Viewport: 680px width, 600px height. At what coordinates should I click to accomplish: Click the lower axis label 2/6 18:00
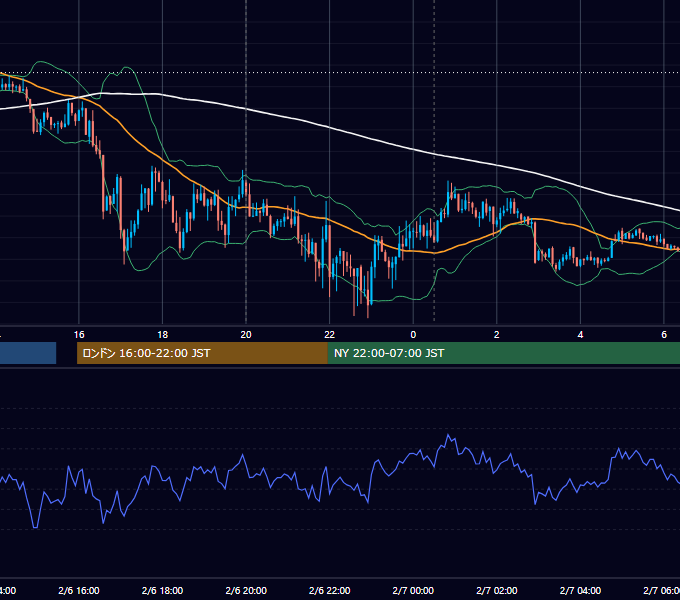point(163,590)
